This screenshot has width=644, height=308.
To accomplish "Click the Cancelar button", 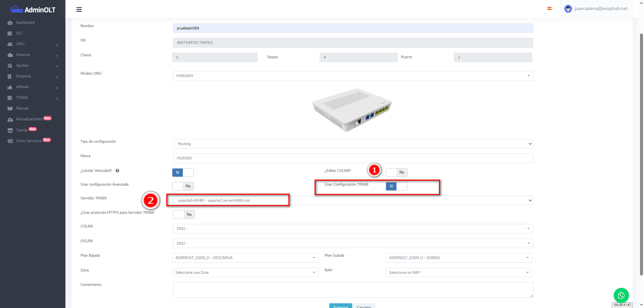I will coord(364,306).
